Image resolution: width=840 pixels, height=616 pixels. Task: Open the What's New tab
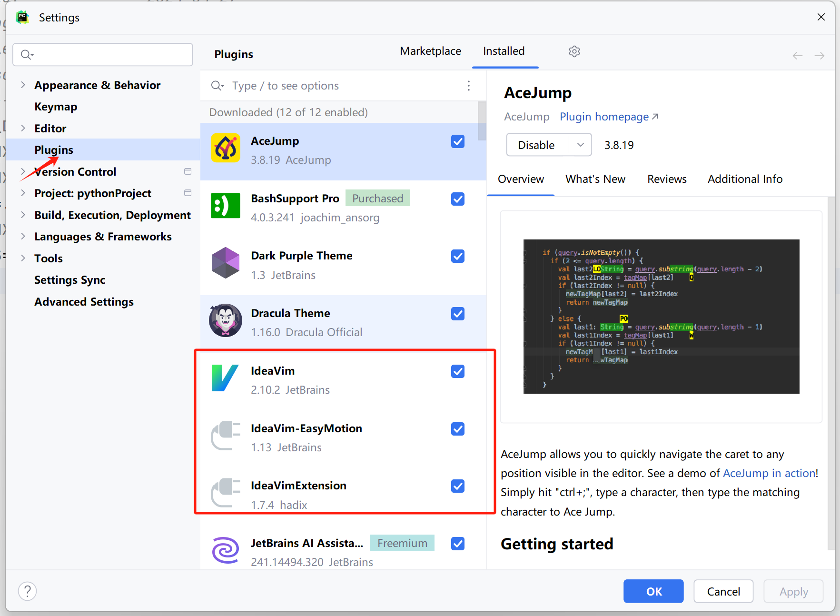pos(595,179)
